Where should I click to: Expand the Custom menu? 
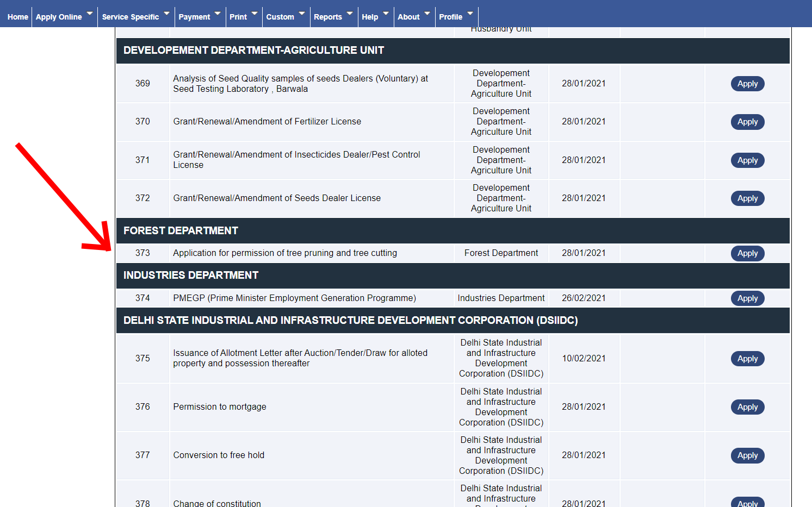286,17
